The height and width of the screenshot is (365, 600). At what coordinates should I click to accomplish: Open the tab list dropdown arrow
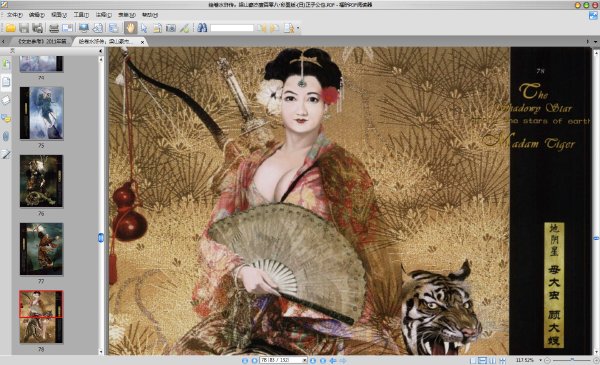pos(596,41)
